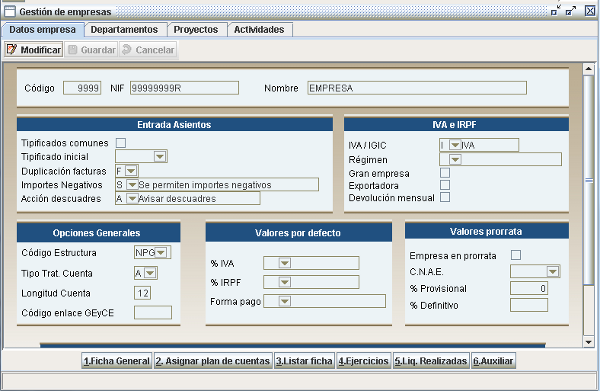Click the % Definitivo field
The image size is (600, 391).
[529, 305]
